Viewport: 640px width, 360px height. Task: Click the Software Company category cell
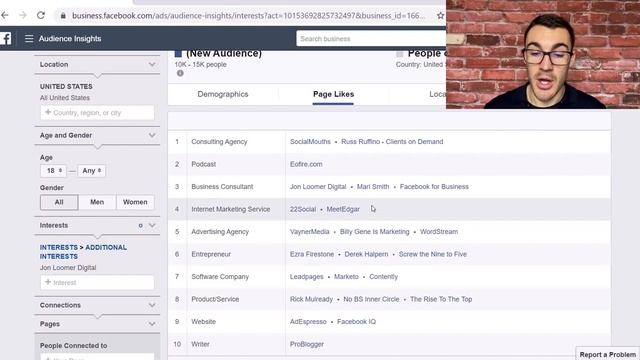pyautogui.click(x=220, y=276)
